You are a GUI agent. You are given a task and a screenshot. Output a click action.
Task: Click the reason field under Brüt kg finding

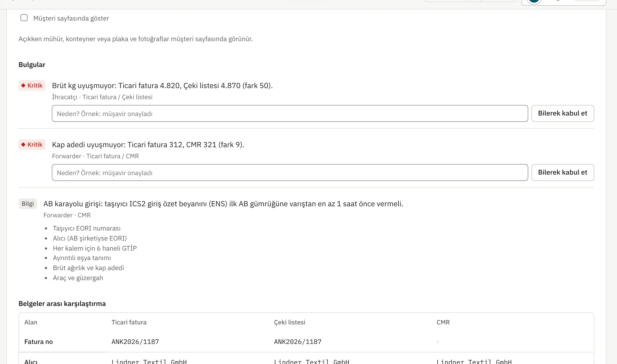pos(290,113)
